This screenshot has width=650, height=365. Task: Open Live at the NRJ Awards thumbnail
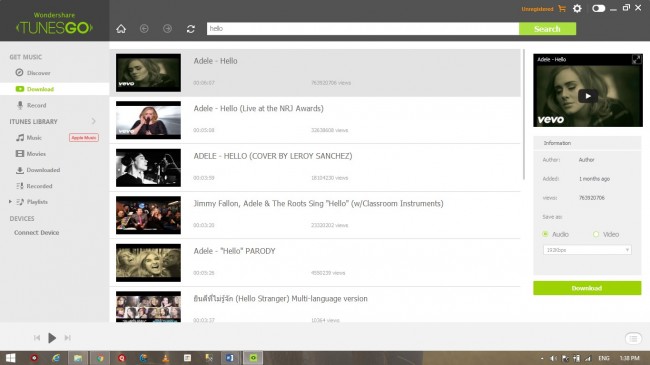[x=148, y=120]
